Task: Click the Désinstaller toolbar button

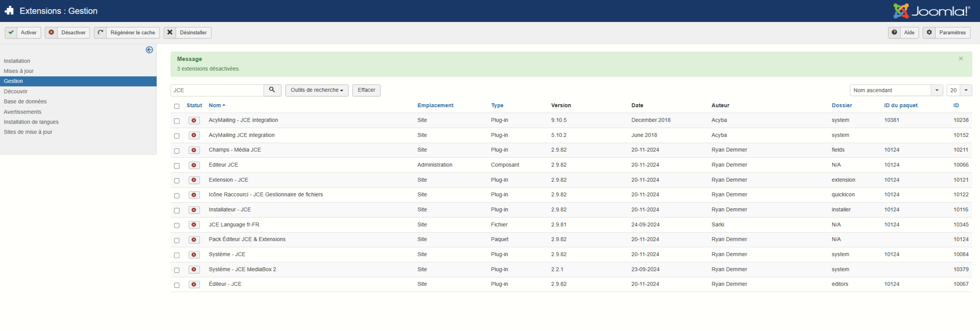Action: [187, 32]
